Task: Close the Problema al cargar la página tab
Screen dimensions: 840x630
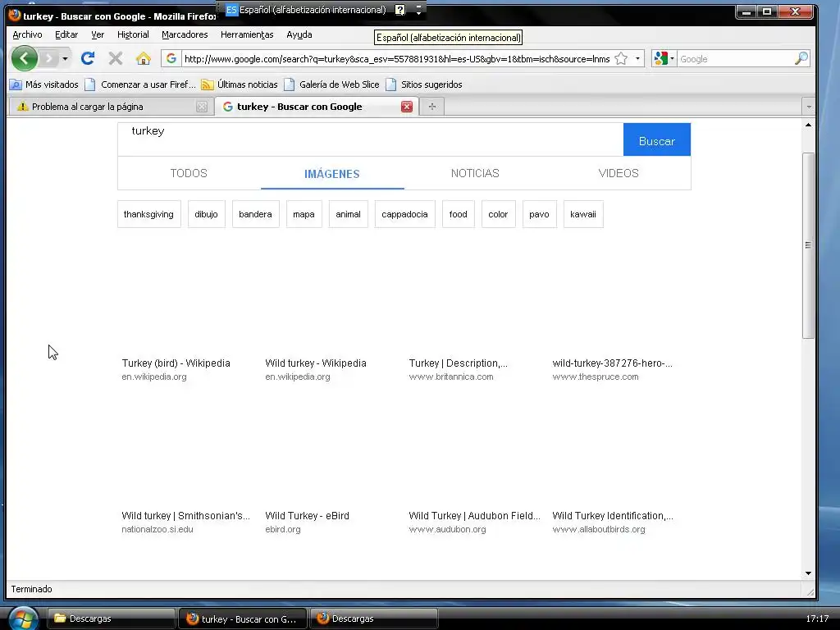Action: (202, 107)
